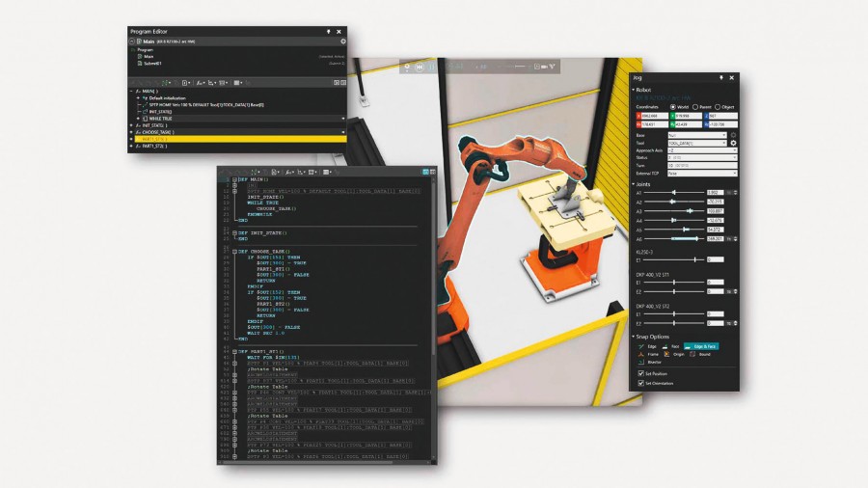Expand PART1_ST2( ) routine
This screenshot has height=488, width=868.
point(131,146)
